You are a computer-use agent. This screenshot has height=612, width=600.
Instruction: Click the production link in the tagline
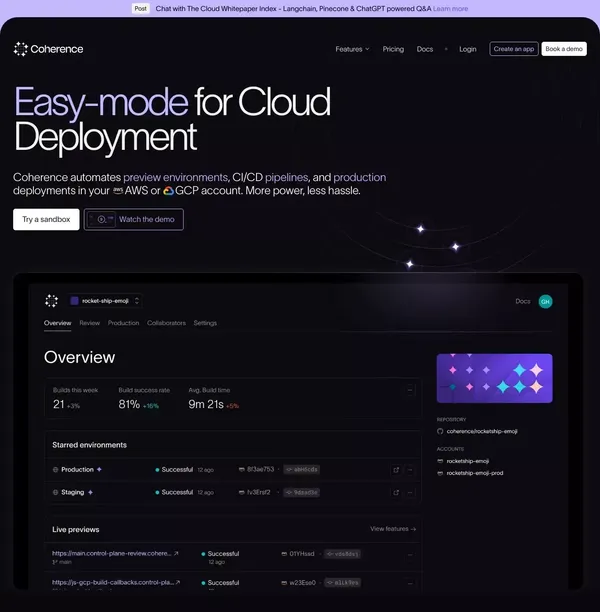pyautogui.click(x=360, y=178)
